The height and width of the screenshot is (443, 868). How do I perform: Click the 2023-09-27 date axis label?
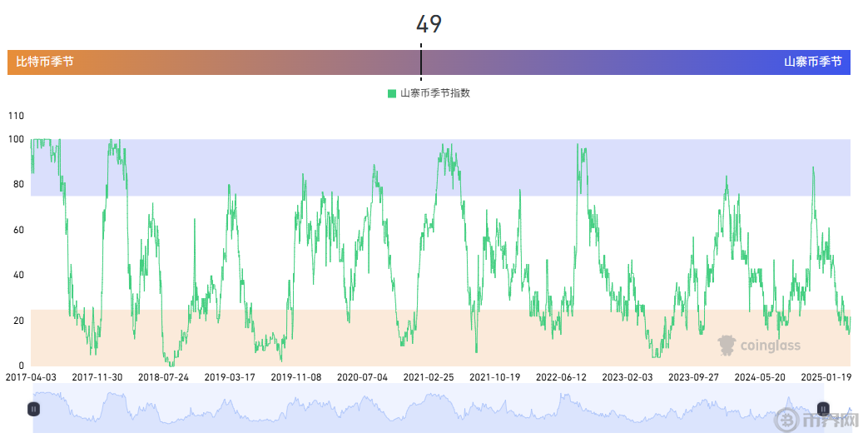pos(694,377)
